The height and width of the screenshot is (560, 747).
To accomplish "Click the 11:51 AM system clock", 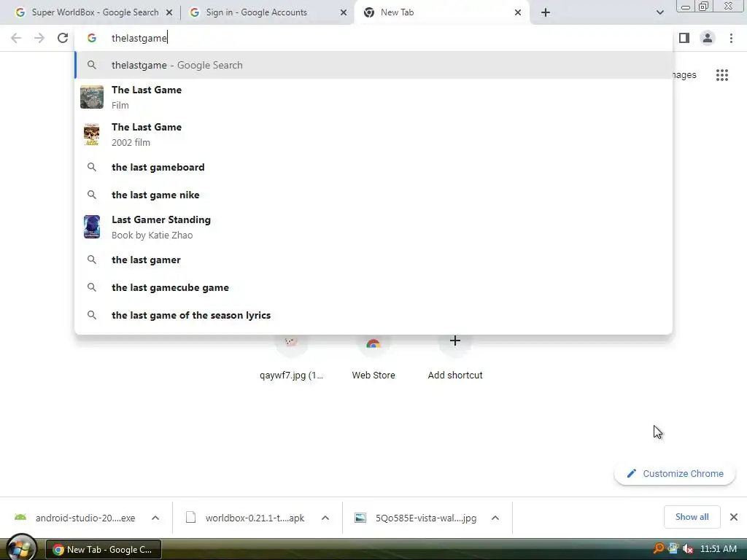I will click(x=719, y=549).
